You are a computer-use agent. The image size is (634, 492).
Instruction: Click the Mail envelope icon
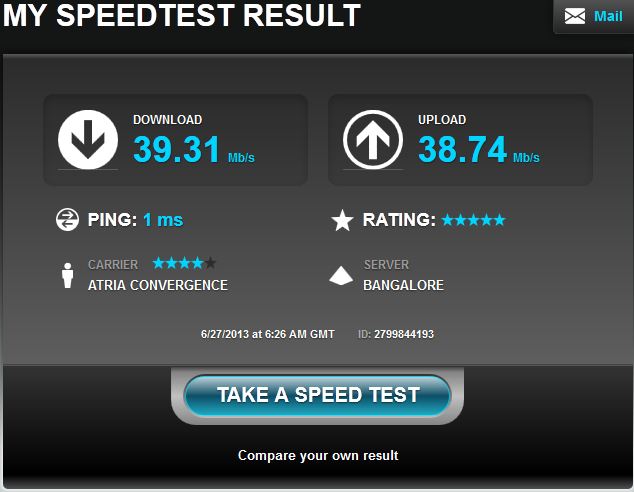point(575,17)
